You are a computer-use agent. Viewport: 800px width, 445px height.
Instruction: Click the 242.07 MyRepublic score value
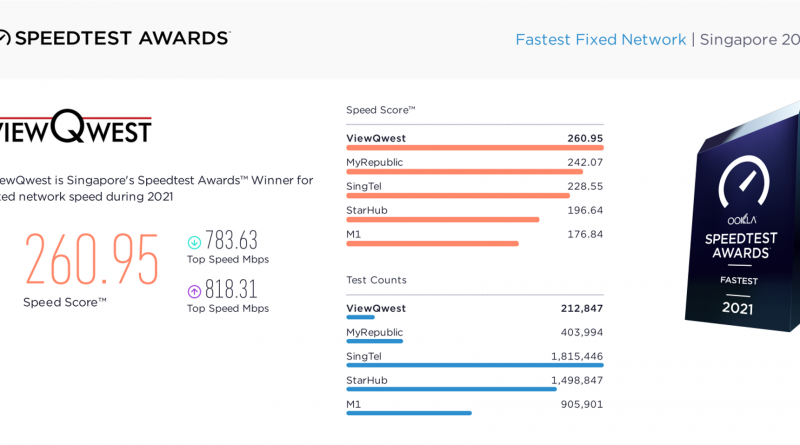585,162
